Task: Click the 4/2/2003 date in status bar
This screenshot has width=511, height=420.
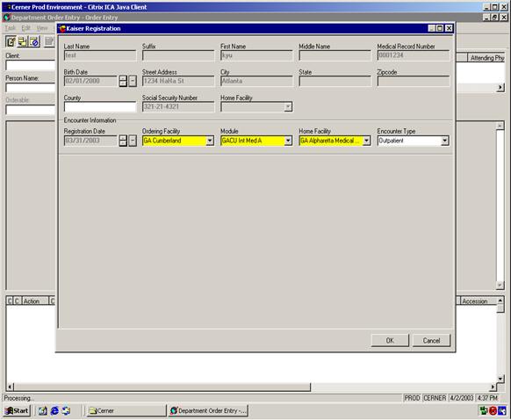Action: pyautogui.click(x=462, y=398)
